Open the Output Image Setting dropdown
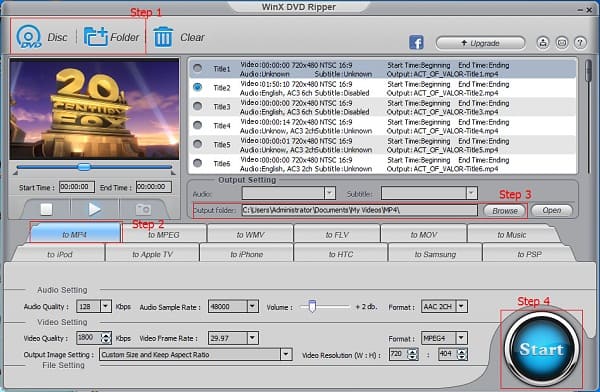 [x=286, y=354]
